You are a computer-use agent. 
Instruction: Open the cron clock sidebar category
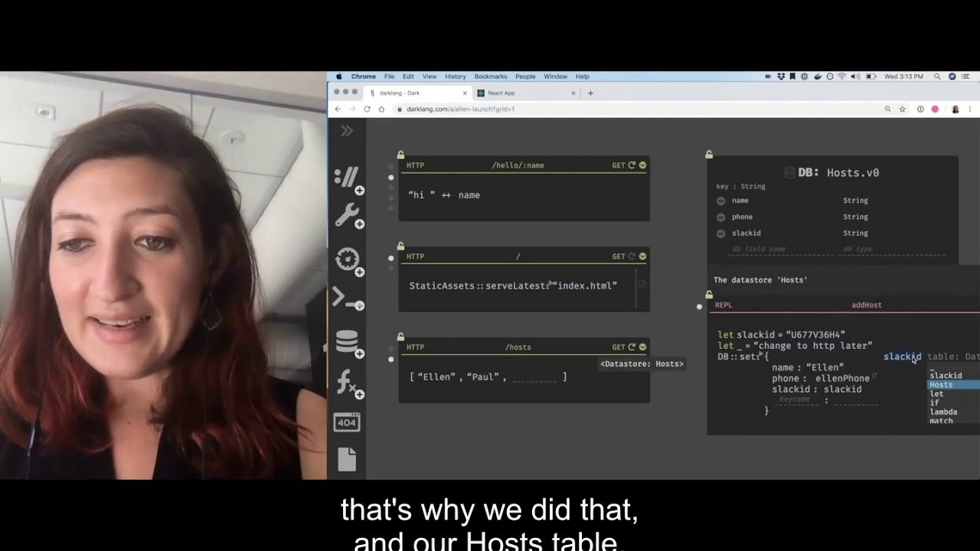[x=349, y=260]
